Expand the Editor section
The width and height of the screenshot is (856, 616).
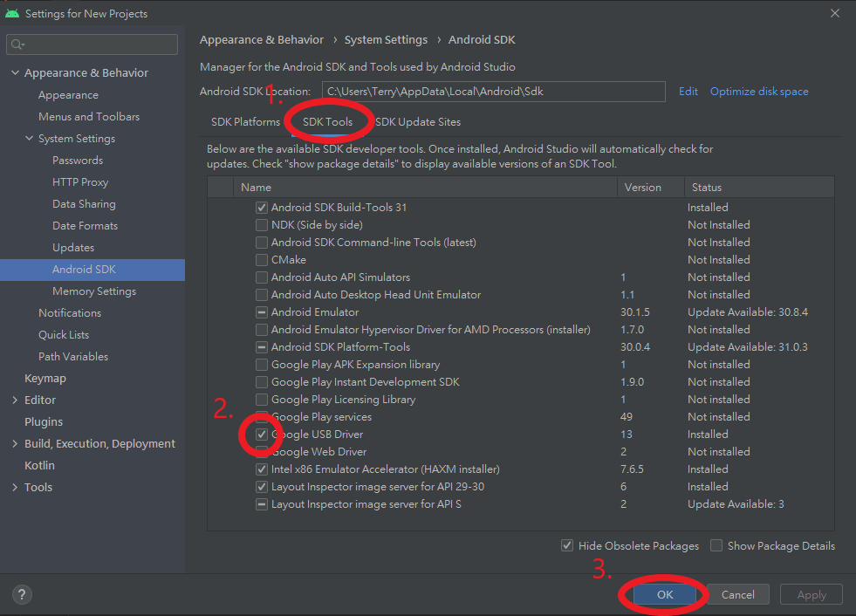pos(15,400)
